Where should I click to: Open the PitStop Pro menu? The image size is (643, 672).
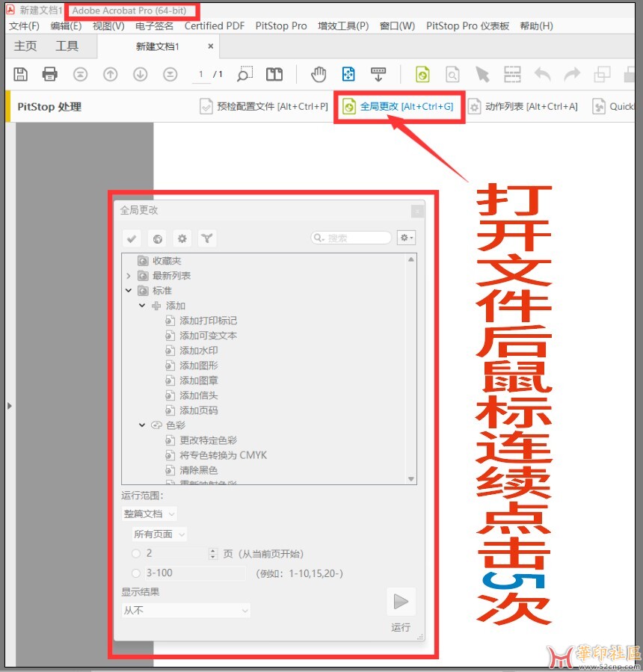(280, 25)
